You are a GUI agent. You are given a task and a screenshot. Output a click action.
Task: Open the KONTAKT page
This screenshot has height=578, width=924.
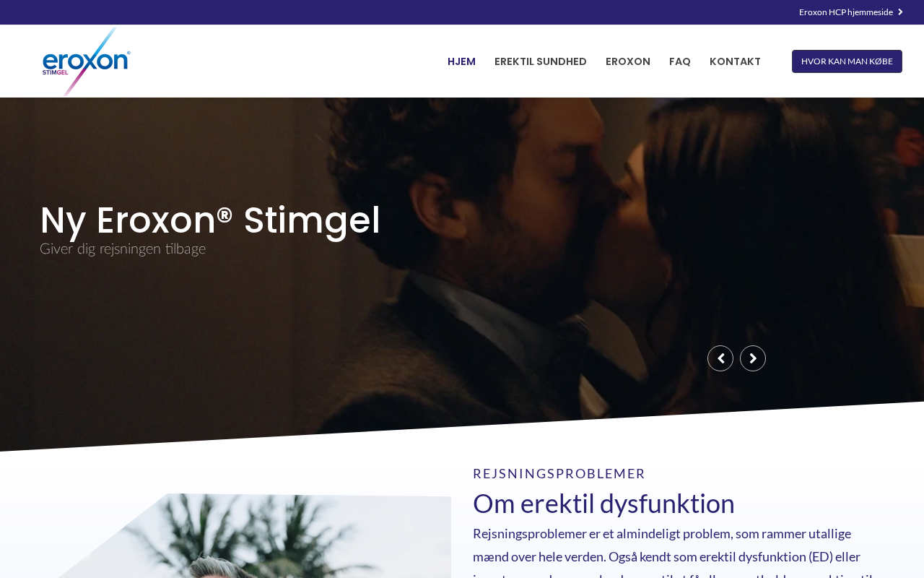click(x=735, y=61)
